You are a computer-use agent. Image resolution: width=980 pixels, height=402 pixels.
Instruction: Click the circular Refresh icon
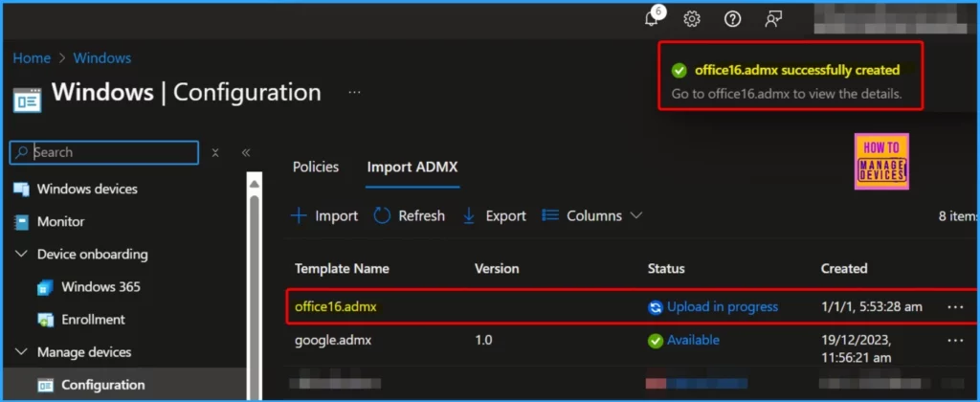[x=381, y=215]
